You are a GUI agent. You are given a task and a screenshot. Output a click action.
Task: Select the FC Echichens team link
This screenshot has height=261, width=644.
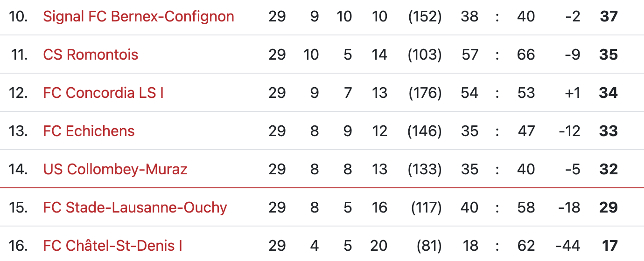click(x=89, y=131)
